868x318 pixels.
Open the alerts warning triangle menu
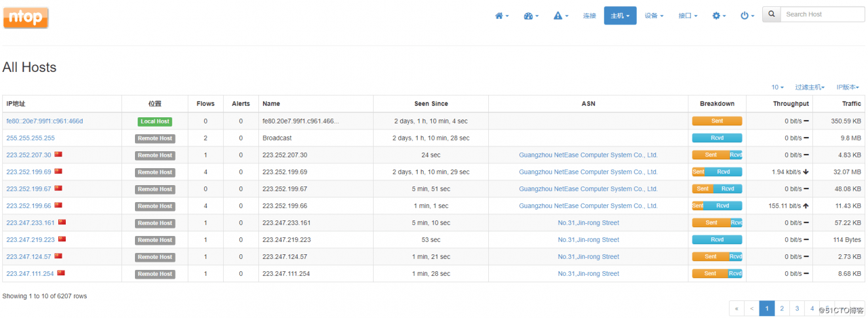pyautogui.click(x=561, y=16)
